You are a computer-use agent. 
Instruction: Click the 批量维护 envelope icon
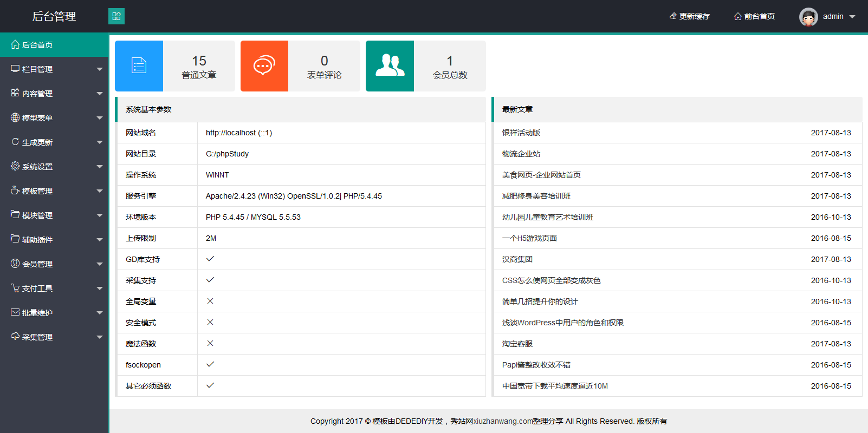15,312
